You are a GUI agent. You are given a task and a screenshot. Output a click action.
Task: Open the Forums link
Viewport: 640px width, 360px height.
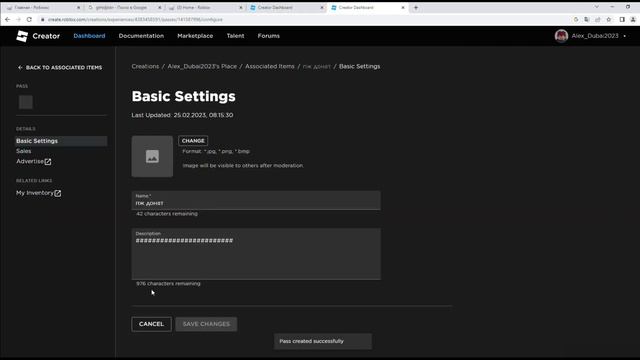tap(269, 36)
